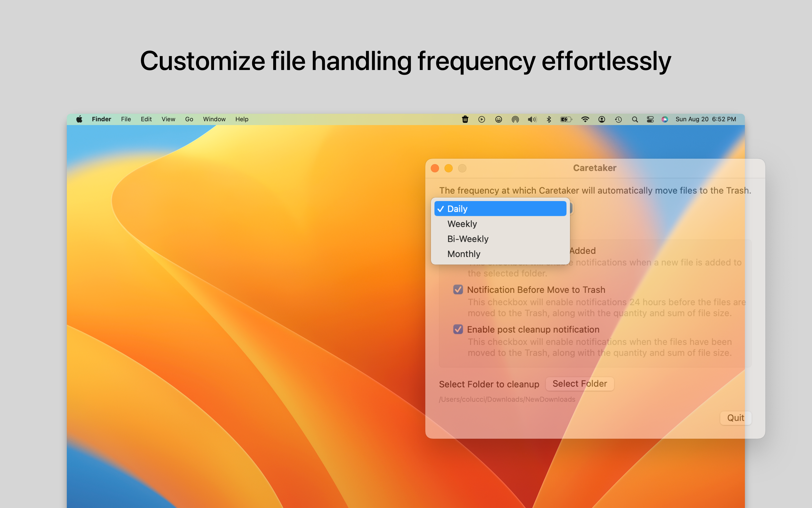Viewport: 812px width, 508px height.
Task: Open the volume control in menu bar
Action: pyautogui.click(x=532, y=119)
